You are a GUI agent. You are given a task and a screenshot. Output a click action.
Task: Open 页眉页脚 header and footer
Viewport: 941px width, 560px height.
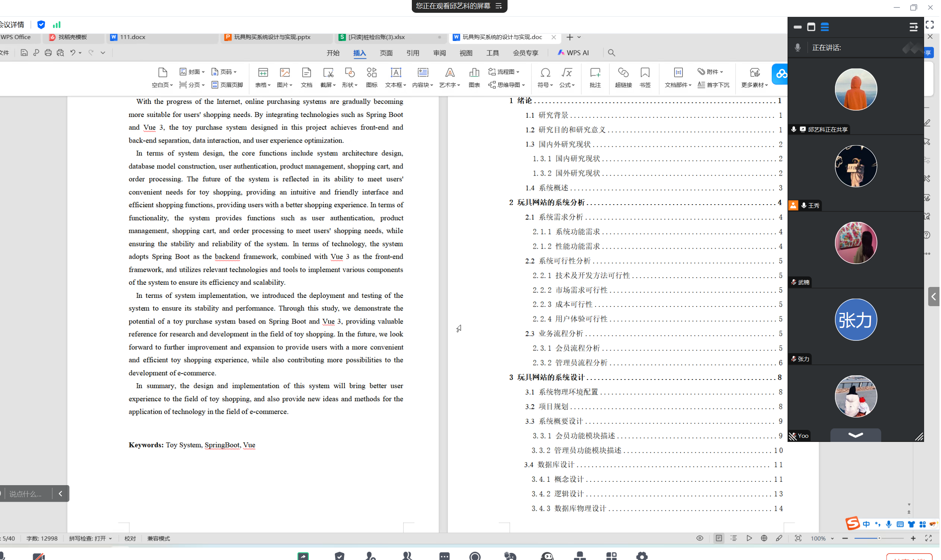tap(227, 85)
